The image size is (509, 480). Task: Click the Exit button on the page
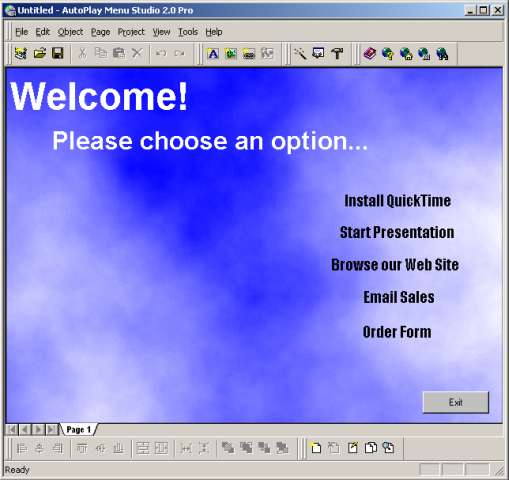click(456, 402)
